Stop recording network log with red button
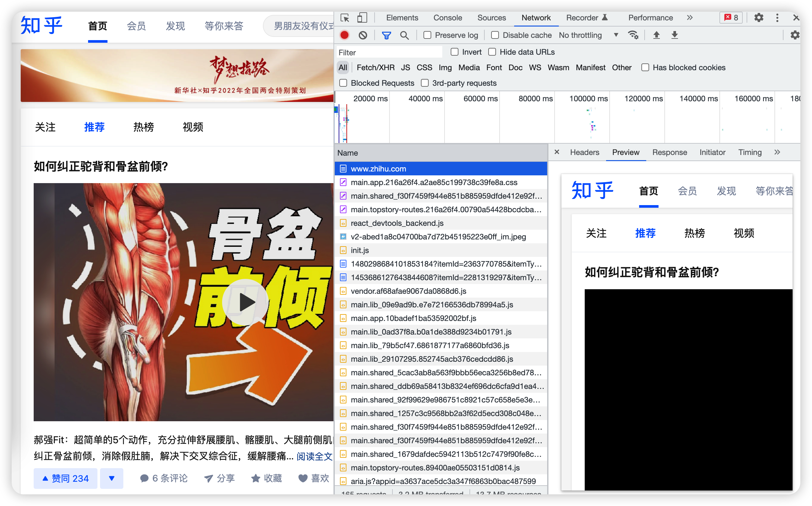Image resolution: width=812 pixels, height=506 pixels. coord(344,35)
